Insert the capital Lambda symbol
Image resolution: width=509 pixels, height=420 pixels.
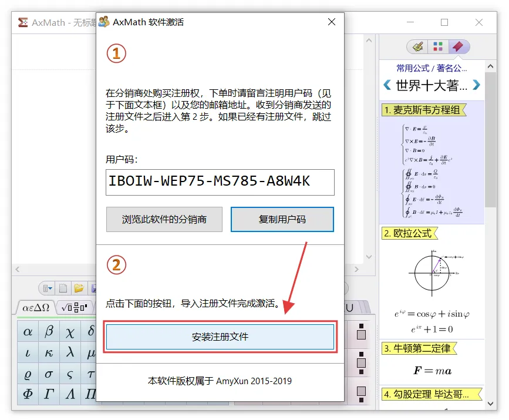(70, 394)
